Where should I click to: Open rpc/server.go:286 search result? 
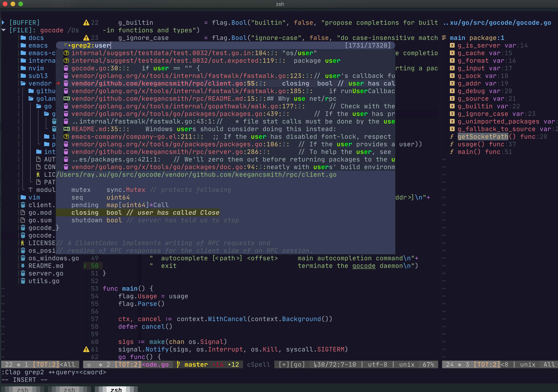(170, 152)
